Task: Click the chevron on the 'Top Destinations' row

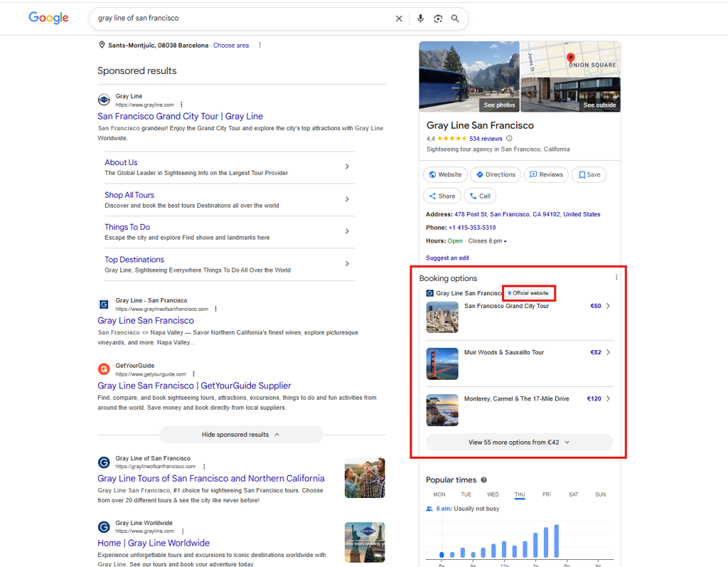Action: (x=347, y=263)
